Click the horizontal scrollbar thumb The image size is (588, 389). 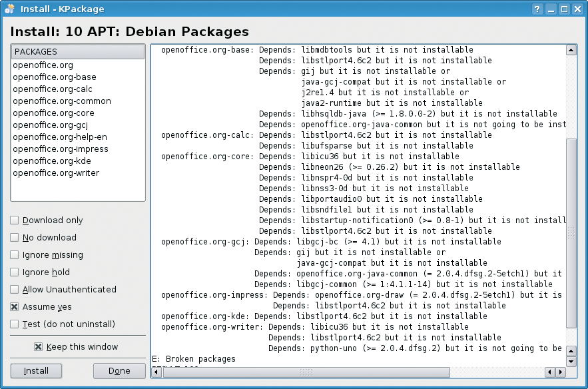click(306, 372)
